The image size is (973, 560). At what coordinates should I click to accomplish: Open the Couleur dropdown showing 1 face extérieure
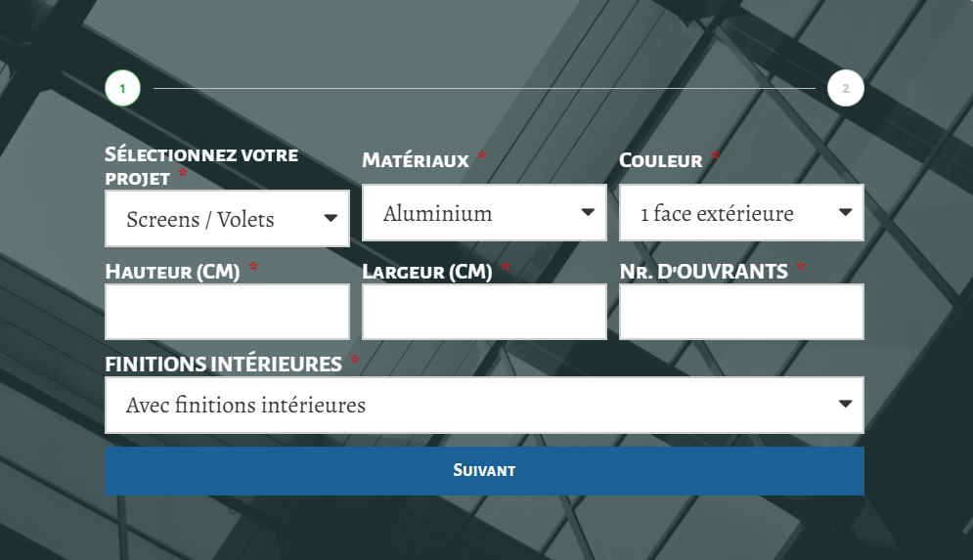[x=741, y=212]
